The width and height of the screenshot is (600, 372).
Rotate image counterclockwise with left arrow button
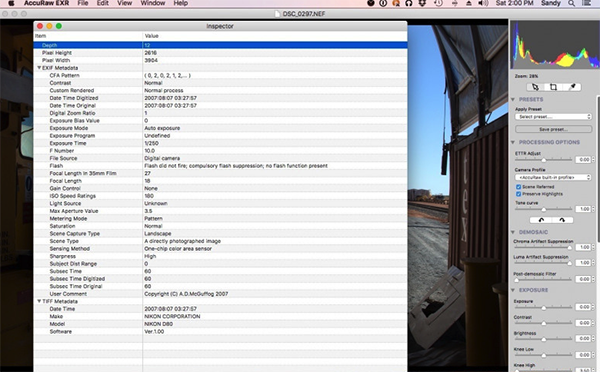pos(541,220)
